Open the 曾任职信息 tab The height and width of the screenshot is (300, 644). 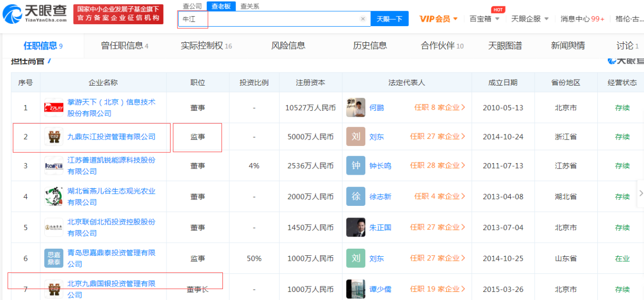(125, 46)
